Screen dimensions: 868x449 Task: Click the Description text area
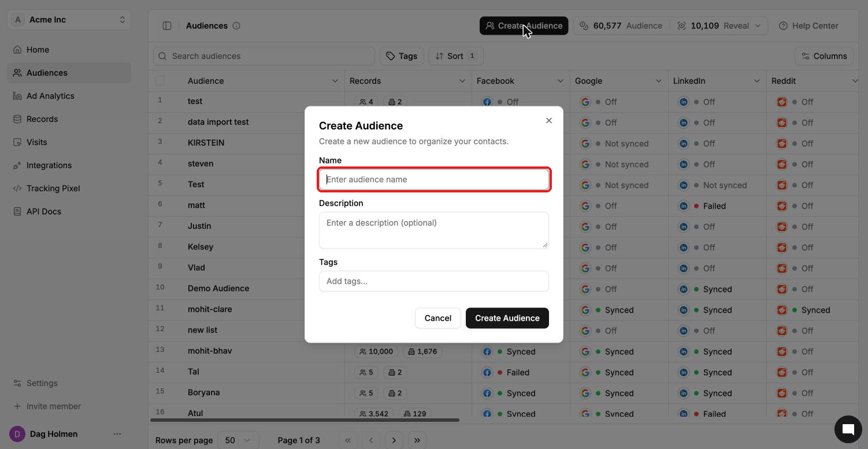point(434,230)
